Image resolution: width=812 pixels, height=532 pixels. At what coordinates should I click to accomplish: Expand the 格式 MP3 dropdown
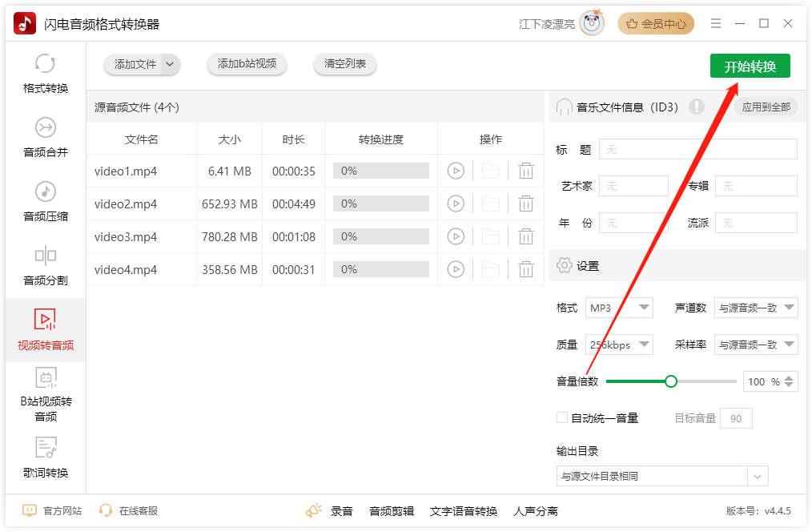(x=619, y=308)
